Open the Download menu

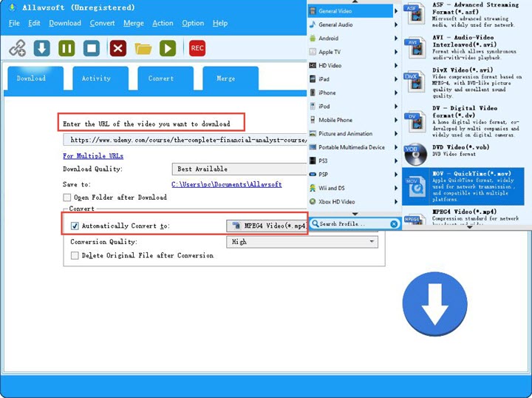click(65, 23)
